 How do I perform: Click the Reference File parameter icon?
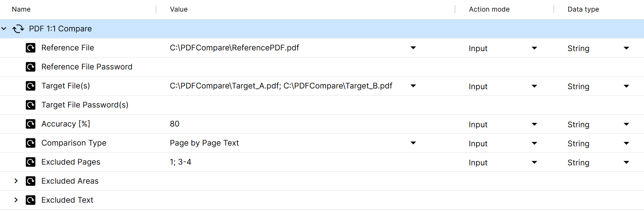pyautogui.click(x=31, y=48)
